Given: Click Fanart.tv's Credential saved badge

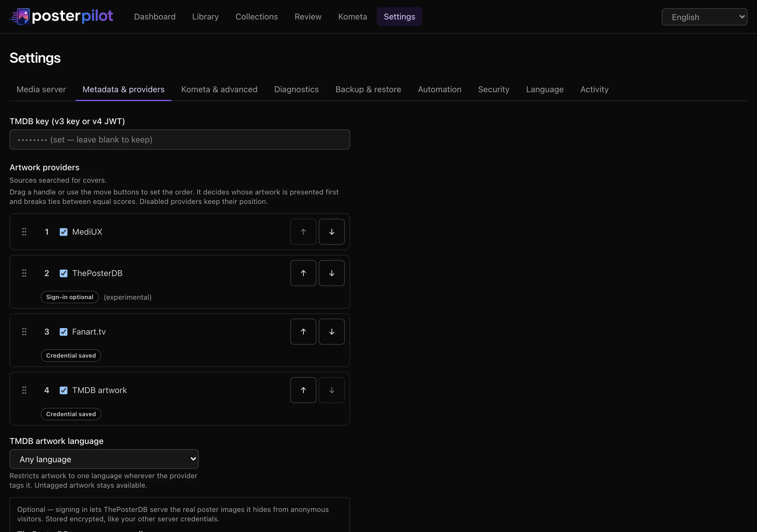Looking at the screenshot, I should pos(71,355).
